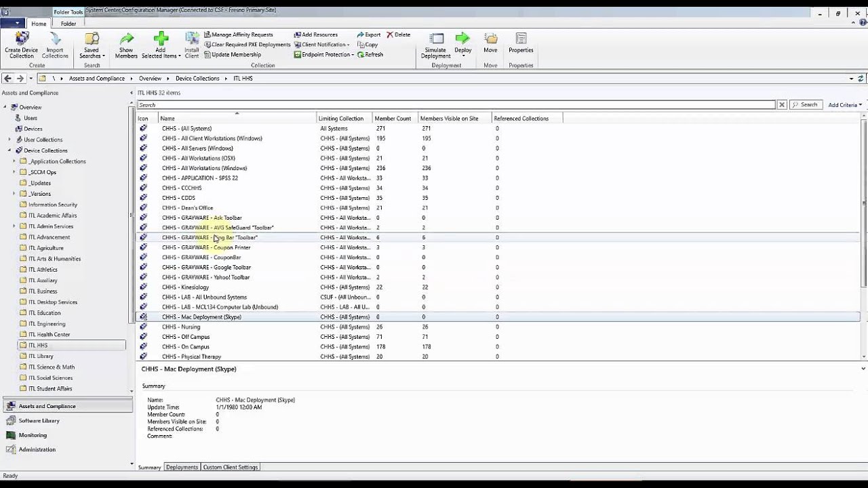Click the Search button

(805, 105)
